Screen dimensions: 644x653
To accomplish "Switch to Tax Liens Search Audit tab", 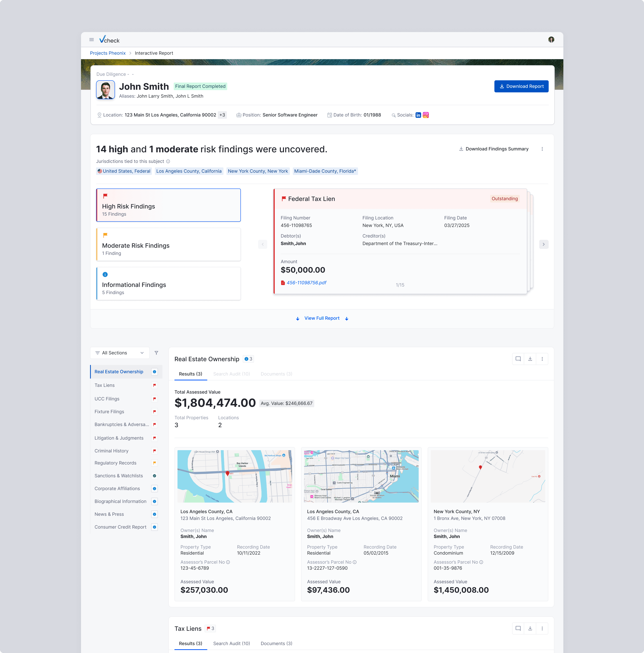I will [x=231, y=643].
